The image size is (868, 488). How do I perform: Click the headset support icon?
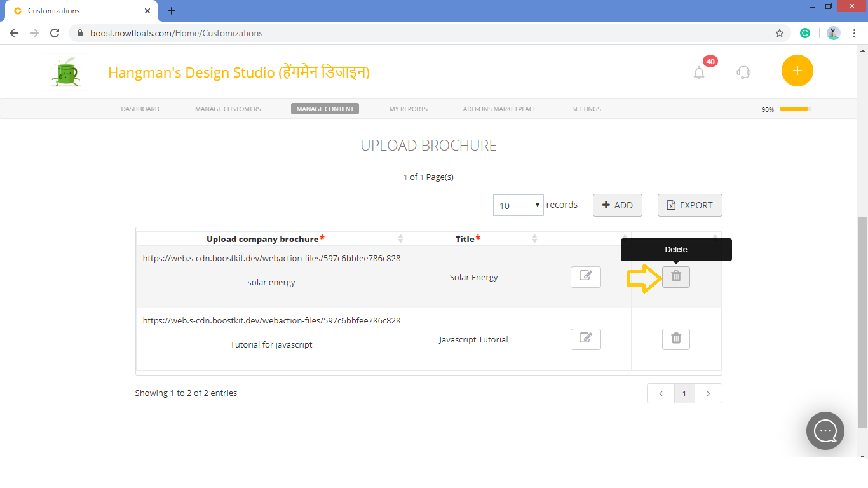[743, 72]
